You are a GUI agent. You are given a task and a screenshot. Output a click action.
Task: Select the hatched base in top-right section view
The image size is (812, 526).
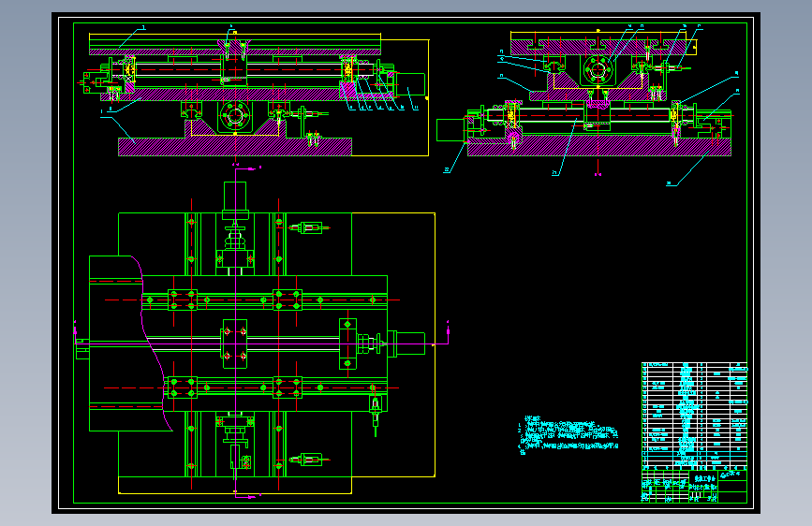[599, 147]
